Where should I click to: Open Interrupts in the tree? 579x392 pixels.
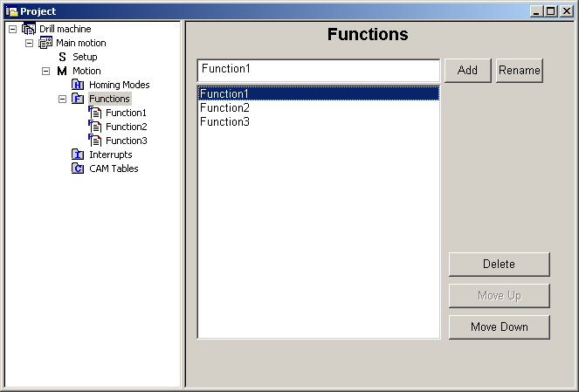[x=110, y=155]
